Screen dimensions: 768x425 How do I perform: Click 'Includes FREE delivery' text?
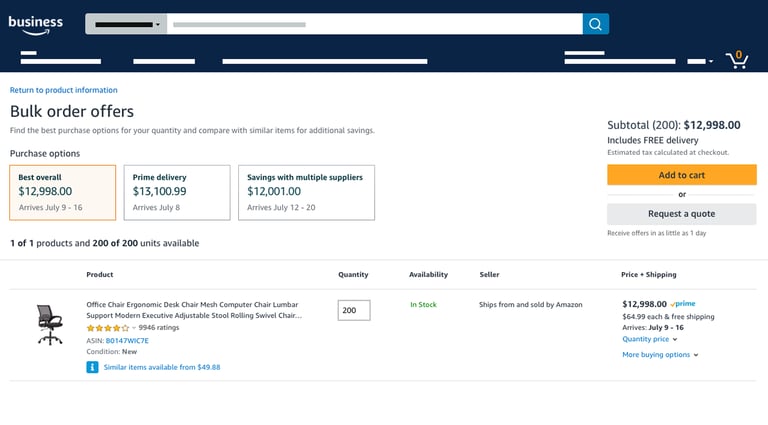[x=653, y=141]
